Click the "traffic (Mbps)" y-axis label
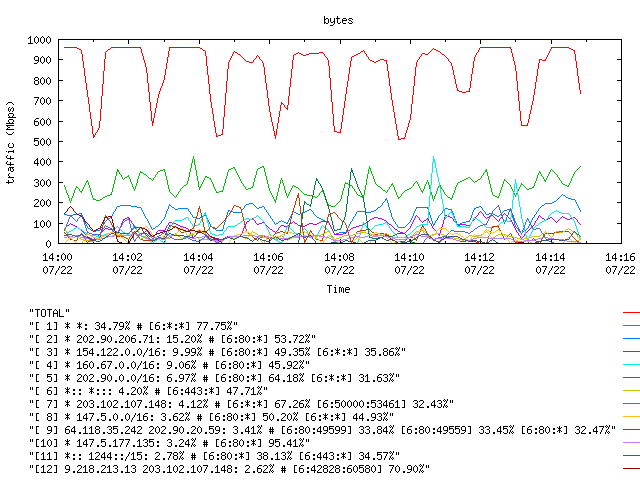 point(11,142)
